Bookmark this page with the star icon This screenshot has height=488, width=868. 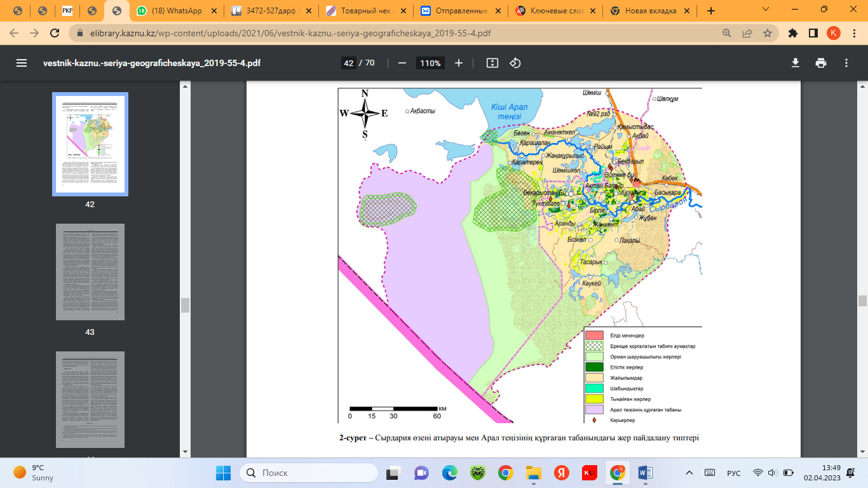(x=767, y=33)
